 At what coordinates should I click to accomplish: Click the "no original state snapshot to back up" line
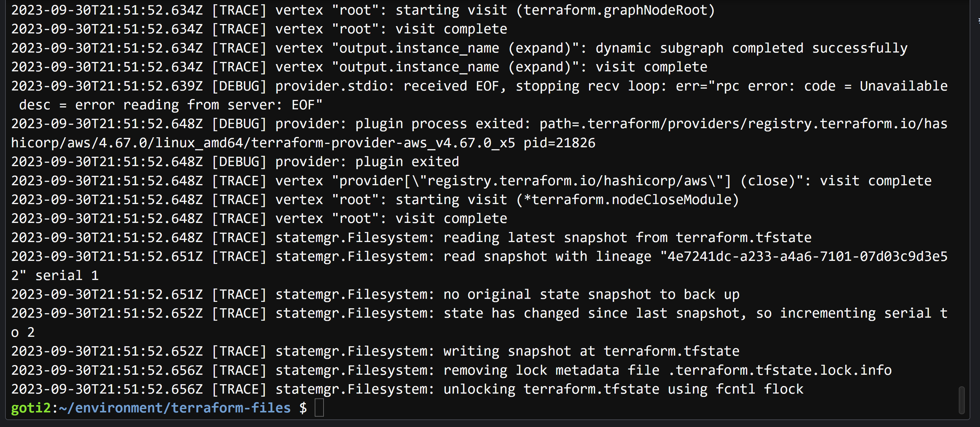click(x=375, y=294)
